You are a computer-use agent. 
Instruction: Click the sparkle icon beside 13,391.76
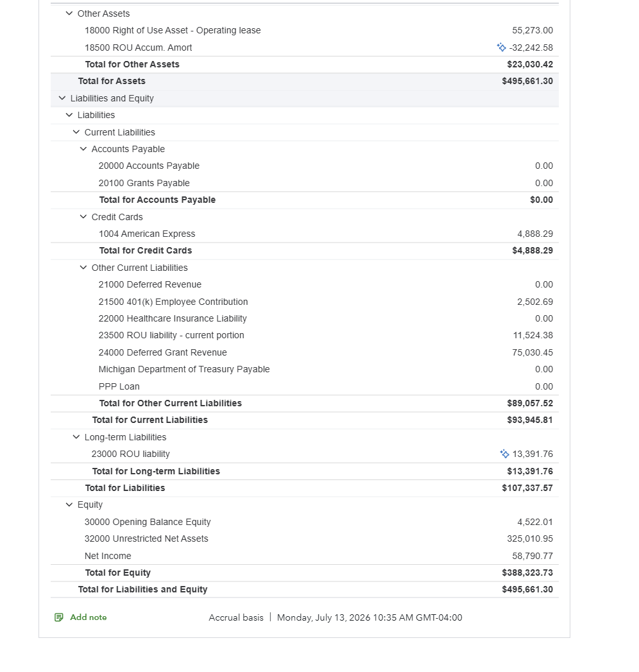coord(504,453)
